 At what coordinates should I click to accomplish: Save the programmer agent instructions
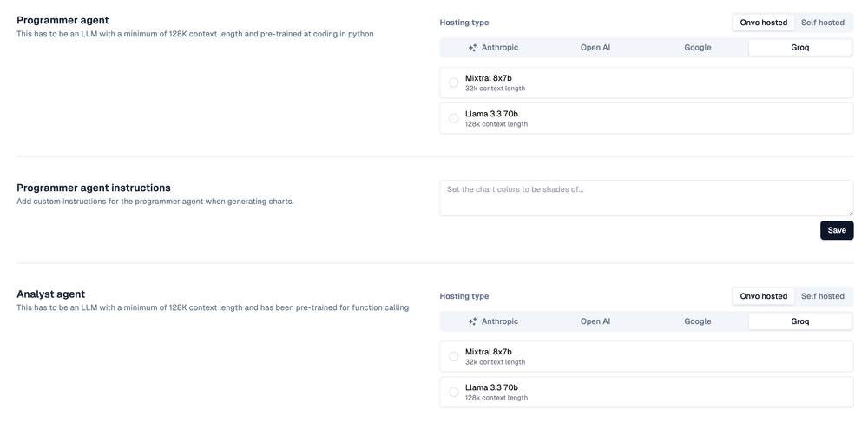tap(836, 230)
